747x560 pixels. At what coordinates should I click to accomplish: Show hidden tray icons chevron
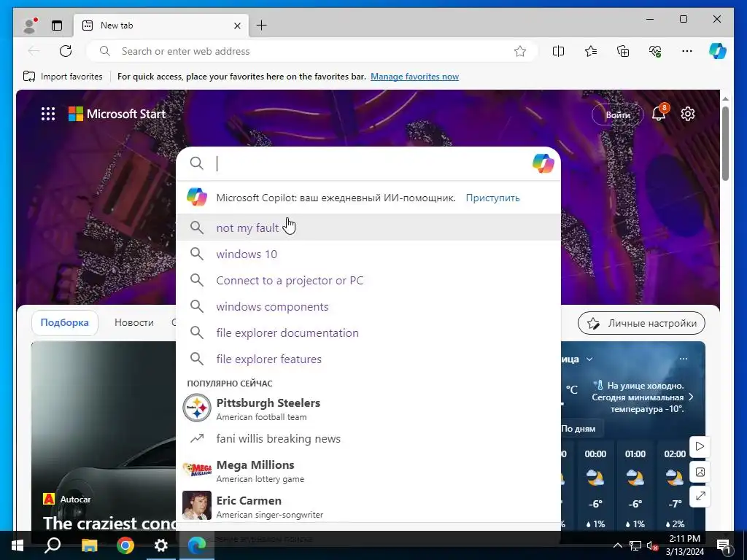[x=617, y=545]
